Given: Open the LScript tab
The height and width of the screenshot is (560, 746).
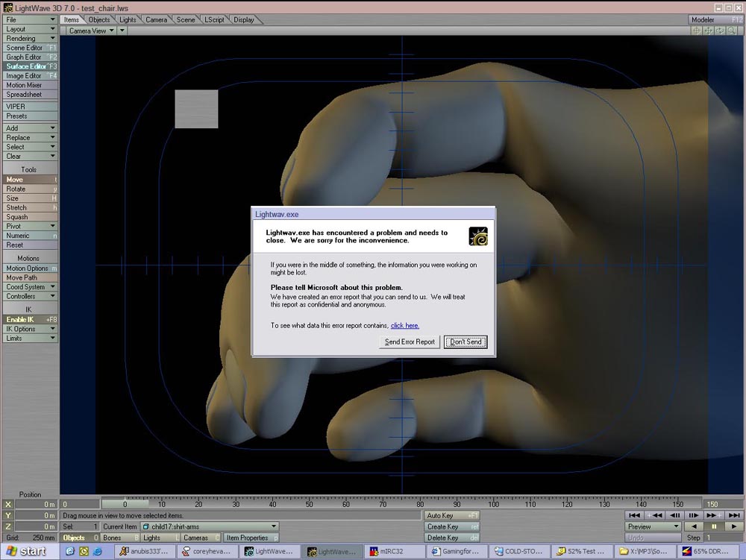Looking at the screenshot, I should [214, 19].
